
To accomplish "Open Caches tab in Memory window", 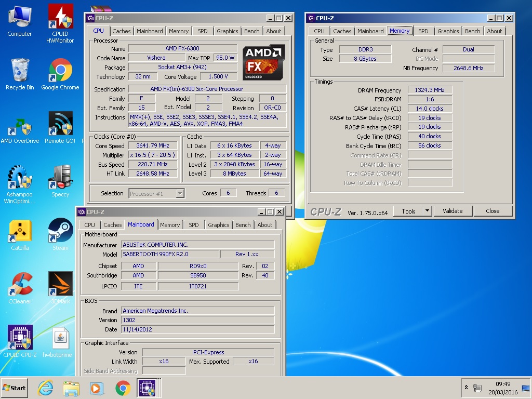I will 342,31.
